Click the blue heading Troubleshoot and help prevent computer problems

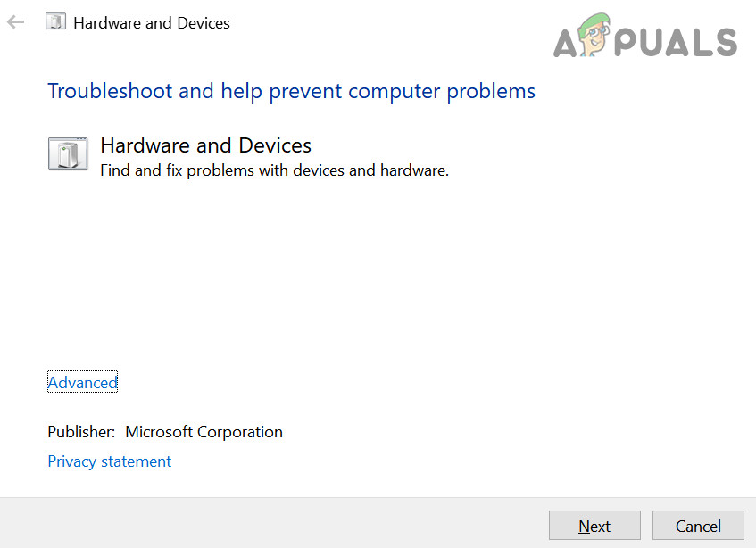click(291, 91)
